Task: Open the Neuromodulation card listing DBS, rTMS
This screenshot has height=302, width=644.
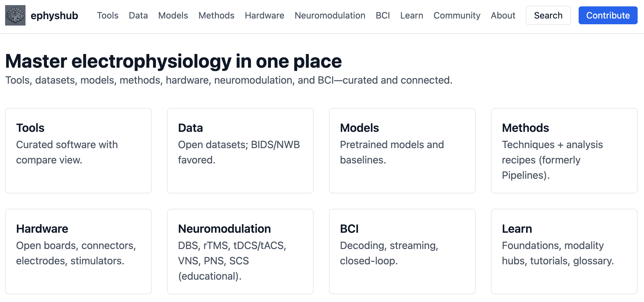Action: [x=240, y=251]
